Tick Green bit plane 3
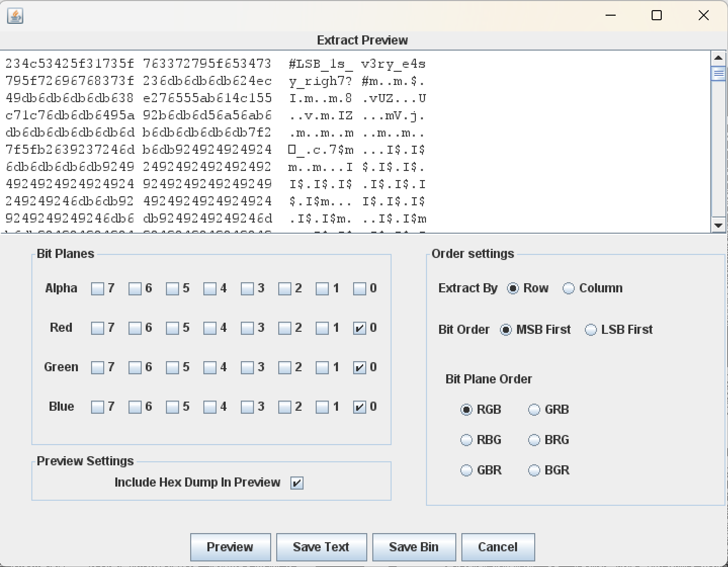 coord(247,368)
